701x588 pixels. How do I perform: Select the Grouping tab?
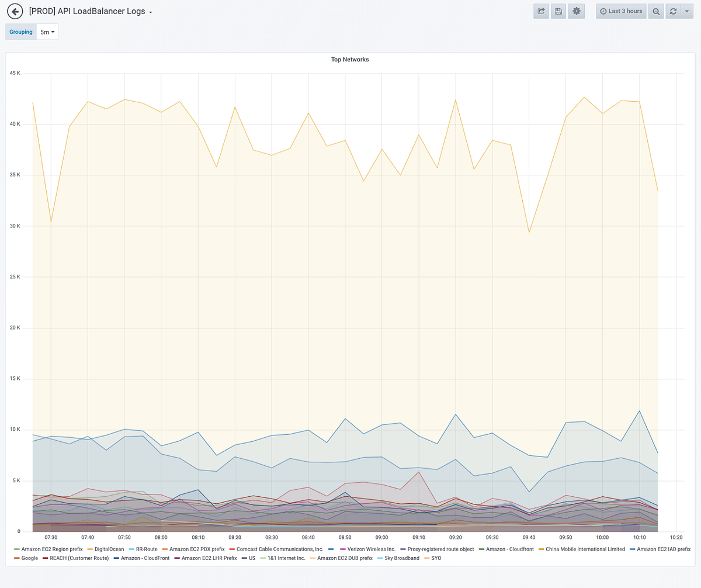tap(20, 32)
